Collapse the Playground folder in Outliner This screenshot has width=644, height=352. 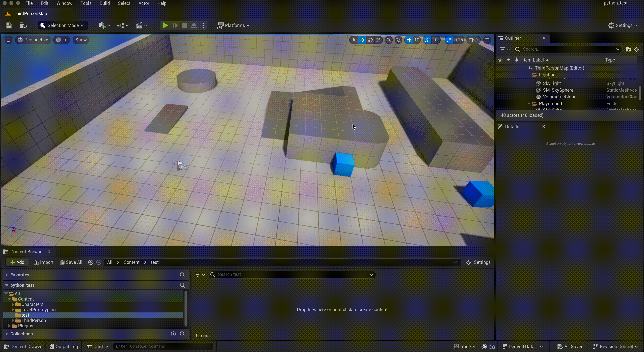point(529,104)
